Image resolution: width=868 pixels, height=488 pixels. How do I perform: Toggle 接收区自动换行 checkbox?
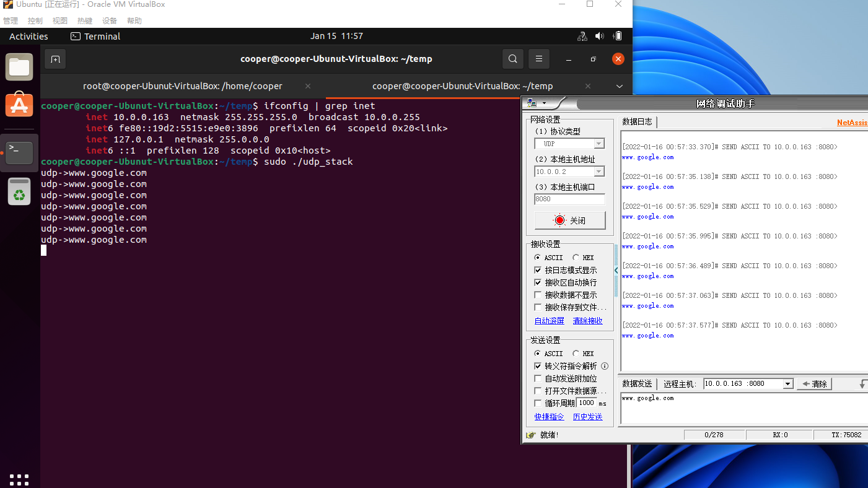click(x=538, y=282)
